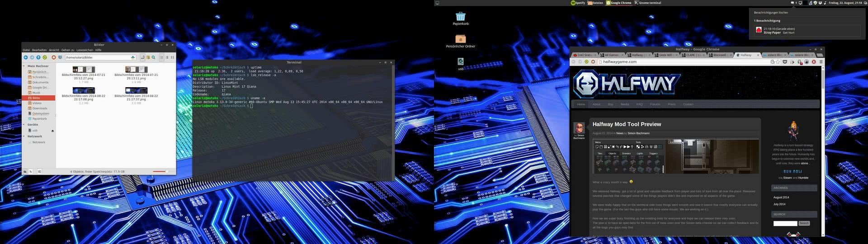This screenshot has height=244, width=868.
Task: Eject the usb device in sidebar
Action: tap(52, 131)
